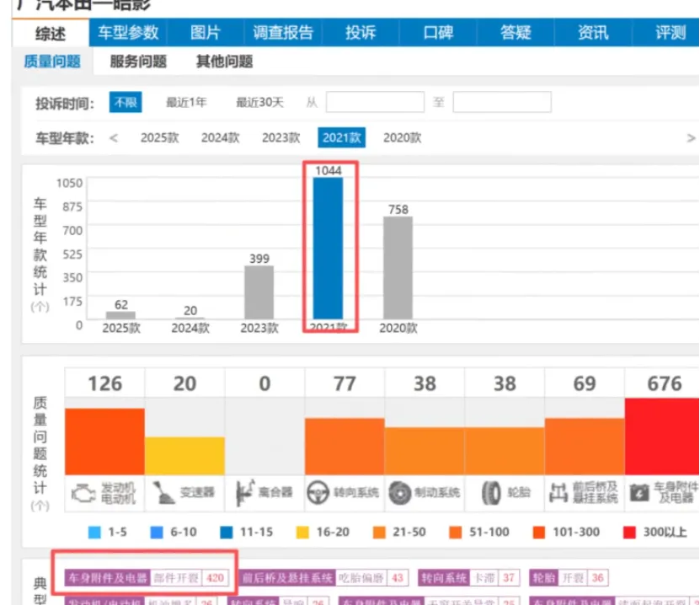This screenshot has width=700, height=605.
Task: Click the 制动系统 brake disc icon
Action: click(399, 493)
